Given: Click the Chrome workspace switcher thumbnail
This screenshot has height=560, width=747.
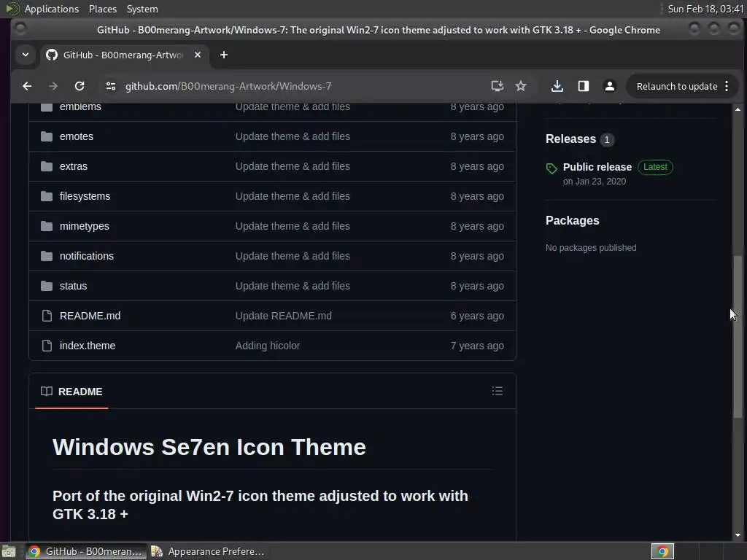Looking at the screenshot, I should coord(662,551).
